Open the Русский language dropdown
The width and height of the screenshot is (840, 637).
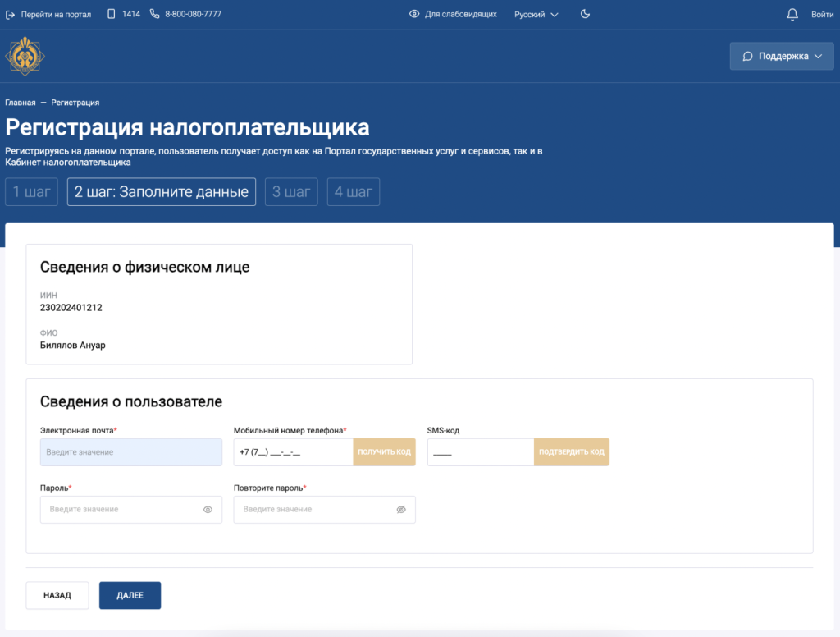(536, 14)
